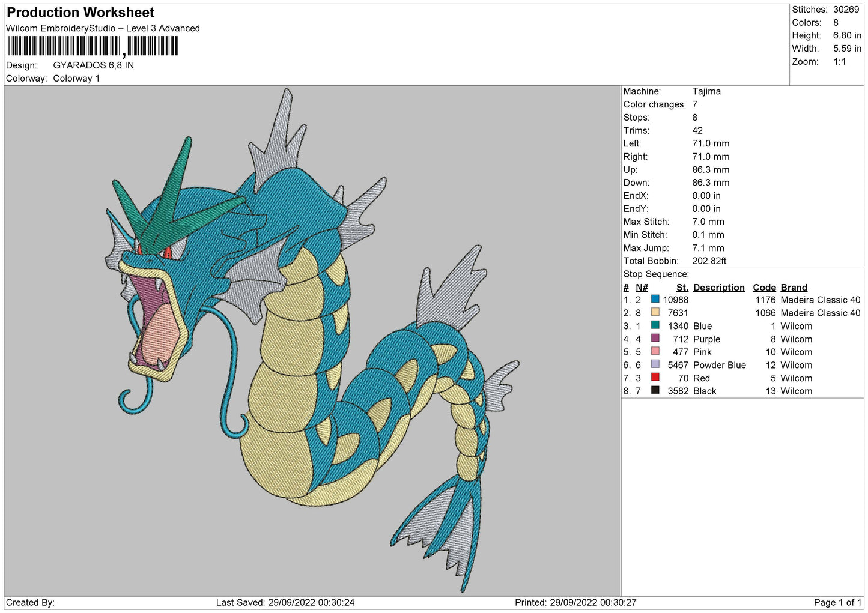Click the Left value 71.0 mm
The height and width of the screenshot is (613, 868).
(x=711, y=143)
